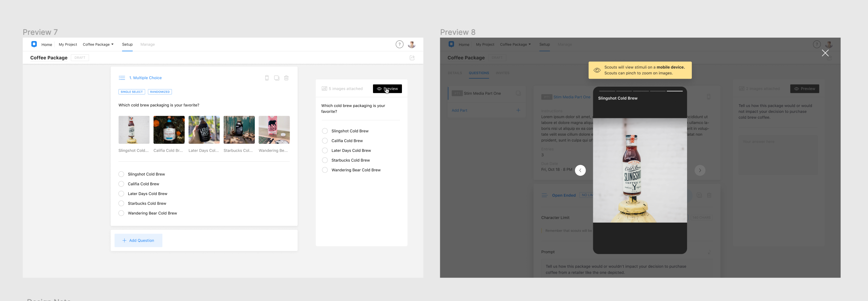Viewport: 868px width, 301px height.
Task: Delete the Multiple Choice question via trash icon
Action: click(286, 78)
